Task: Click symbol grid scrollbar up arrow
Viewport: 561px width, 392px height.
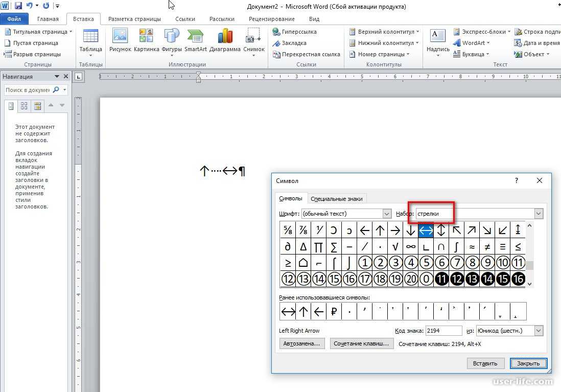Action: tap(529, 226)
